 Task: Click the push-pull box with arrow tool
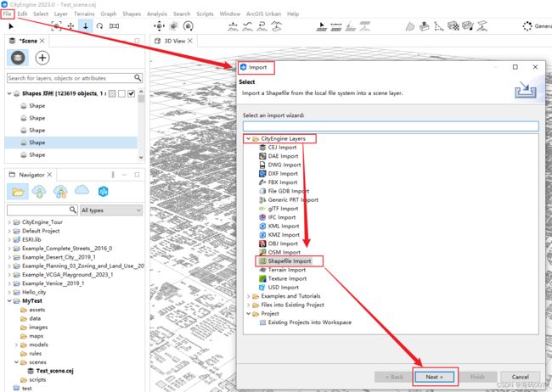(425, 26)
